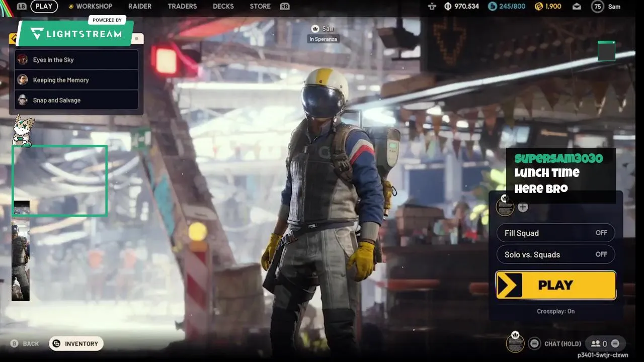Click the CHAT (HOLD) label
The image size is (644, 362).
coord(563,344)
